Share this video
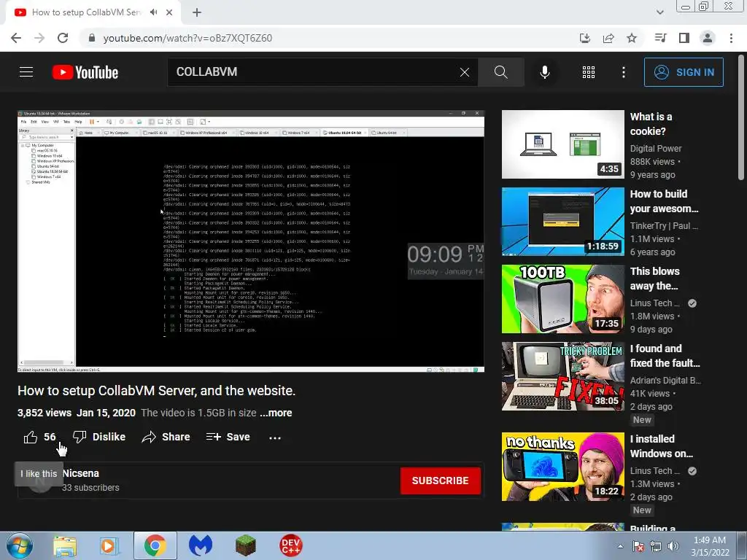Screen dimensions: 747x560 pos(166,437)
